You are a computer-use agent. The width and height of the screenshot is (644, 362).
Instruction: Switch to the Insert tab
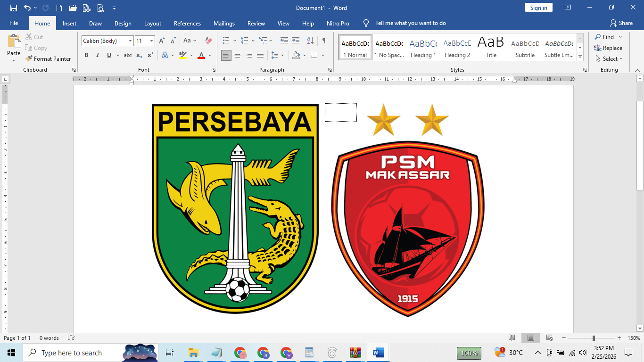point(69,23)
